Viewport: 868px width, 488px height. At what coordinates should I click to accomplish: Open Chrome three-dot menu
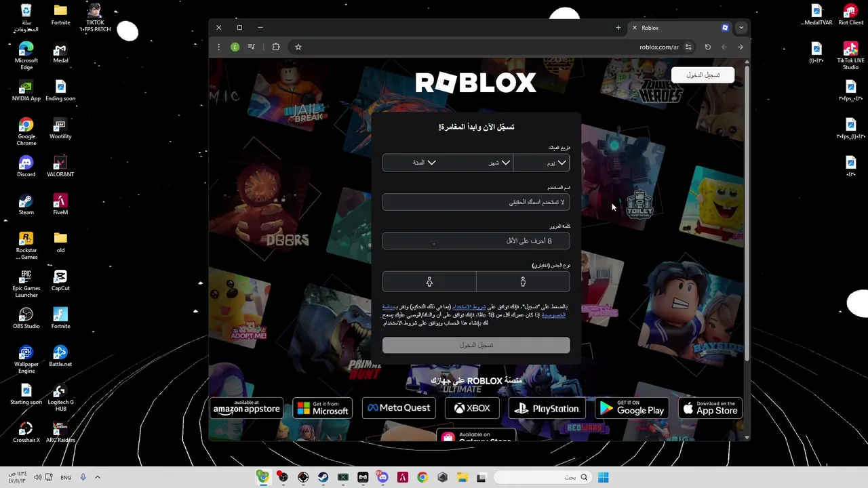click(218, 47)
